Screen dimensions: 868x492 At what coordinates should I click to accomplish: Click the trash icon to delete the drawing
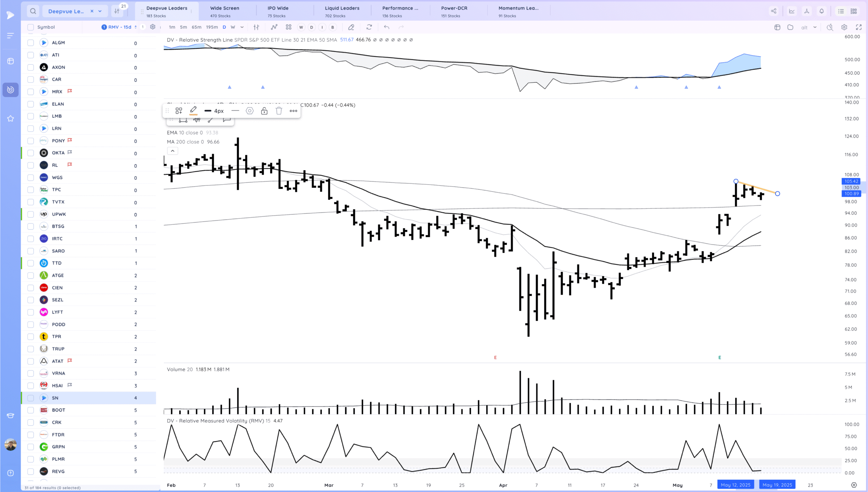point(279,111)
